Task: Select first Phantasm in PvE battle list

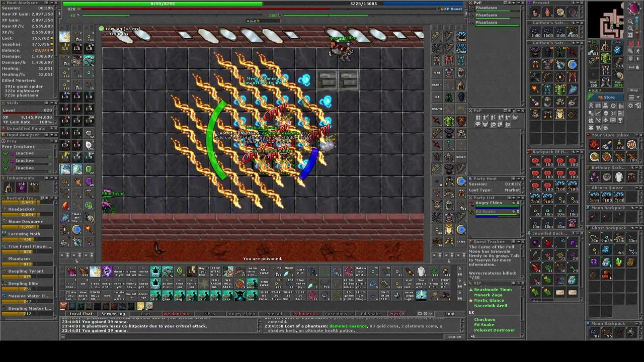Action: (495, 9)
